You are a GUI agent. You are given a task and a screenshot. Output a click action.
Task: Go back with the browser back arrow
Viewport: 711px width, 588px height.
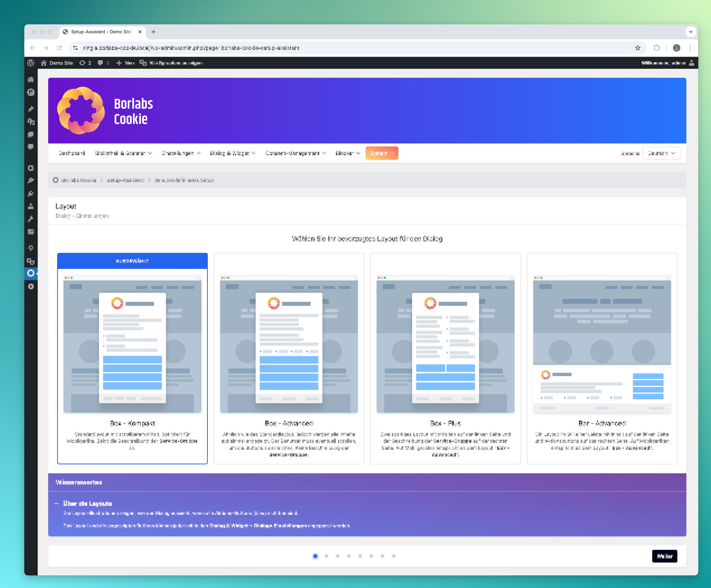32,48
